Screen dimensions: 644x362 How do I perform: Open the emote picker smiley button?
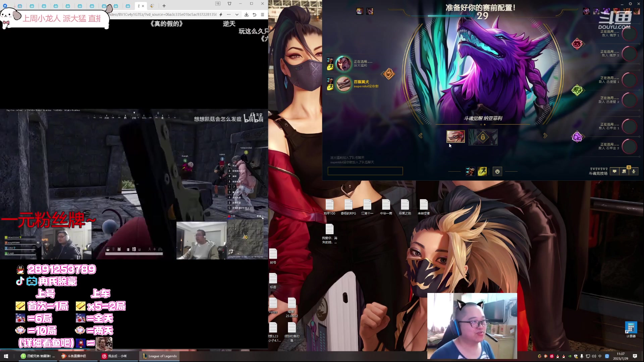(497, 171)
